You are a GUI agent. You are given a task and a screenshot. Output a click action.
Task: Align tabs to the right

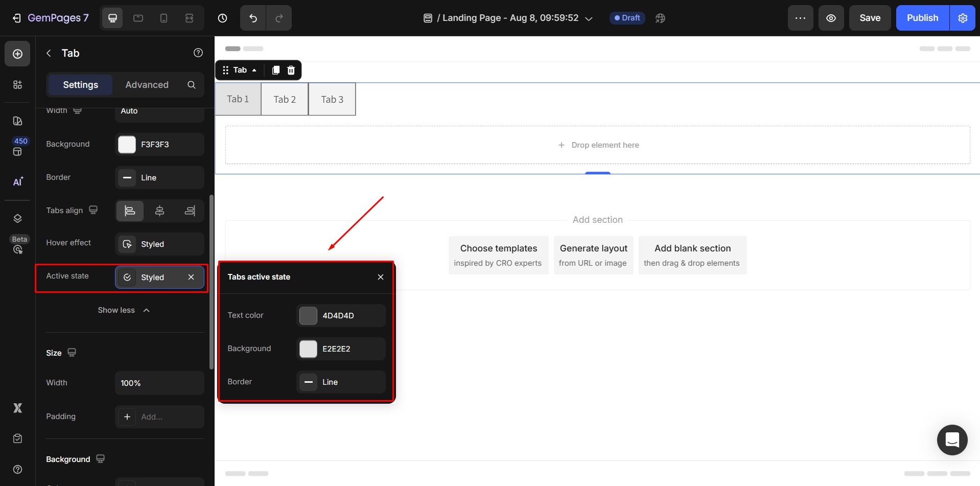(190, 211)
